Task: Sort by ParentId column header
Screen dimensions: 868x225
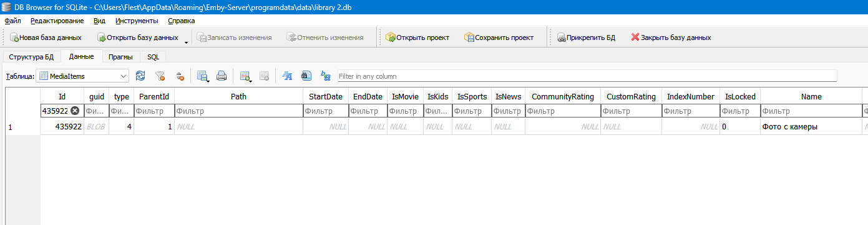Action: coord(154,97)
